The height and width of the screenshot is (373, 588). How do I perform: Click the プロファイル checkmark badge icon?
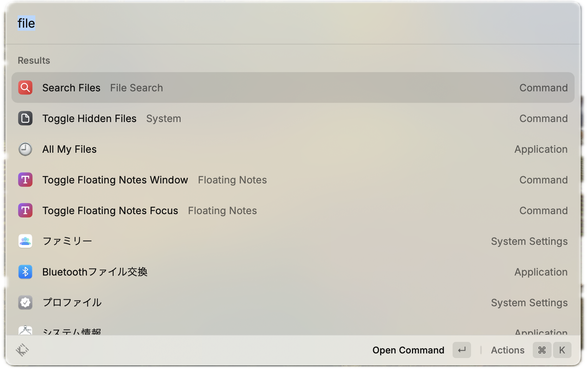pos(25,302)
